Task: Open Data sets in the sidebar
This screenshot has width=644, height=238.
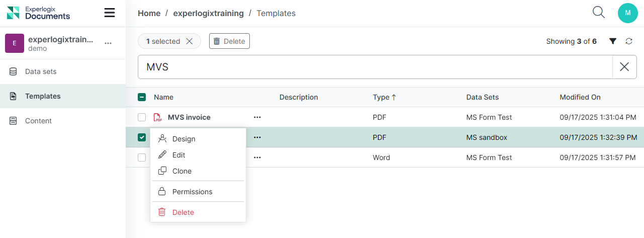Action: click(41, 71)
